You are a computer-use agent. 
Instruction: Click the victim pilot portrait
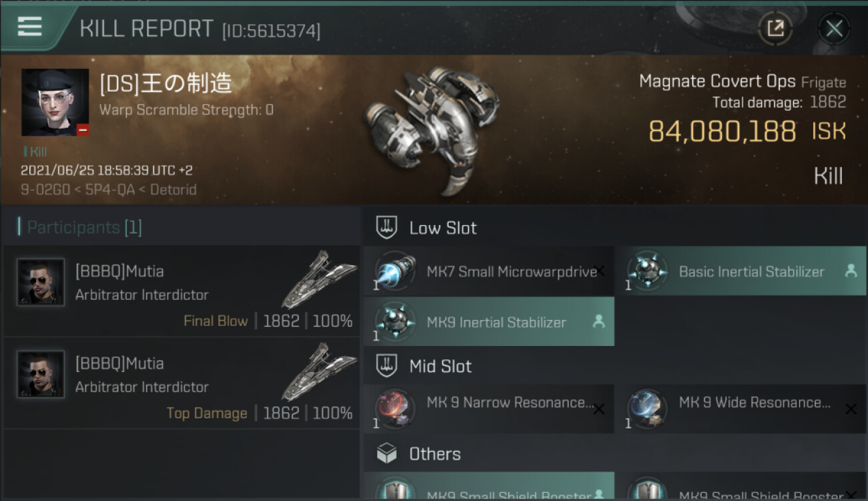click(55, 102)
